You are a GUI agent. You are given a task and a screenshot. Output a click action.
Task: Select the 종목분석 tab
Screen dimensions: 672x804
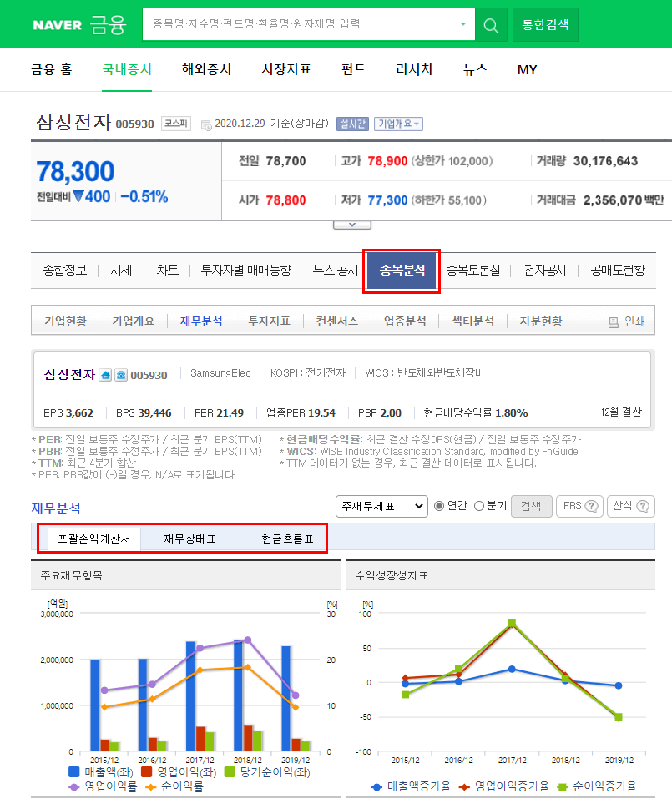coord(402,271)
